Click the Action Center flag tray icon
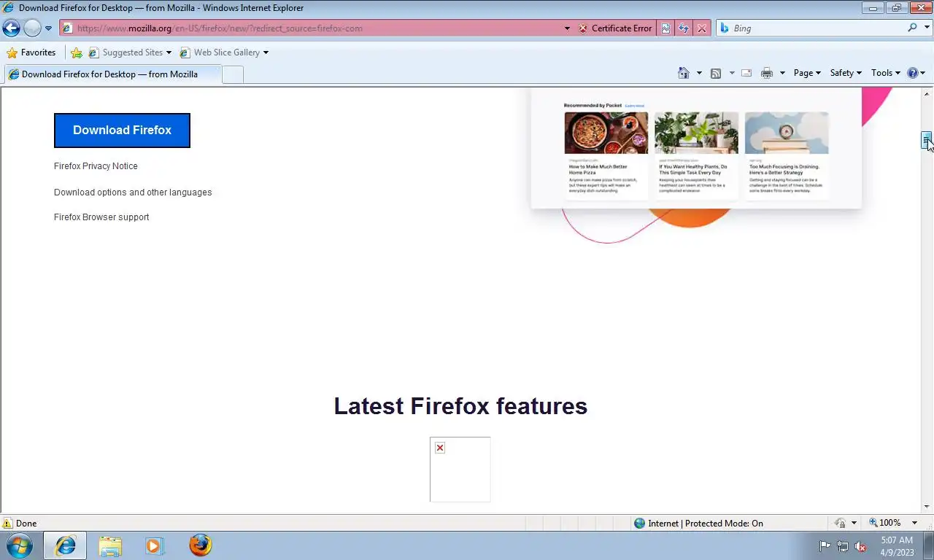The width and height of the screenshot is (934, 560). [x=825, y=546]
